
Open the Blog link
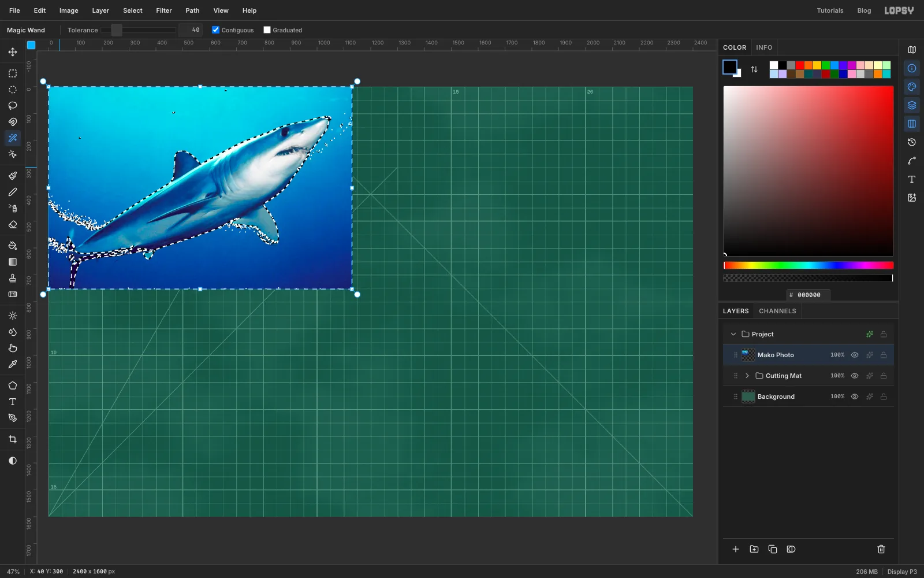864,10
